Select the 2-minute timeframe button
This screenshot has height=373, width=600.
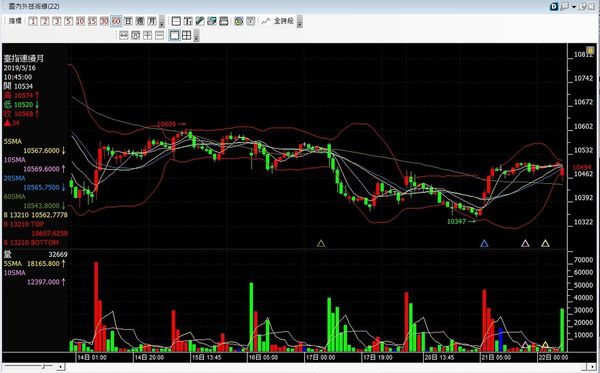coord(45,21)
